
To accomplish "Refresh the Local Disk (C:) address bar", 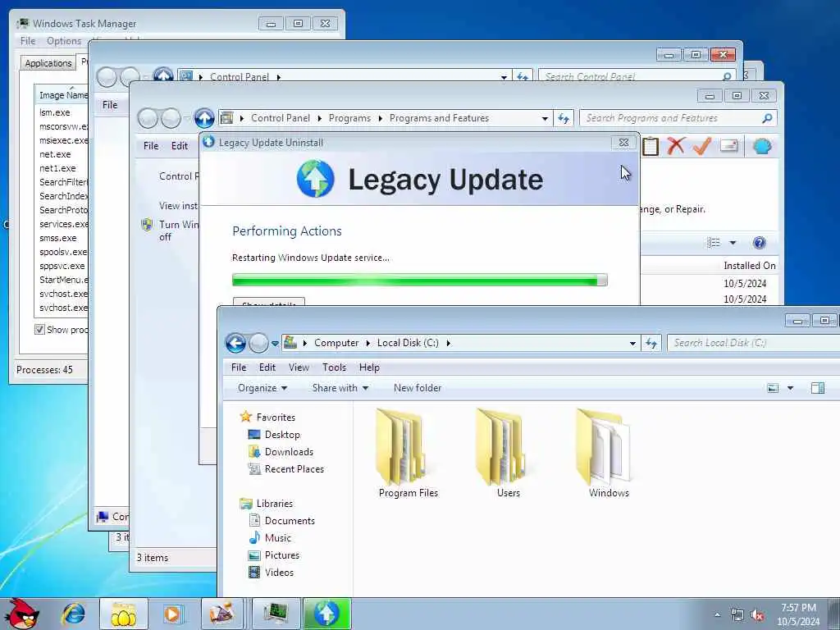I will click(651, 343).
